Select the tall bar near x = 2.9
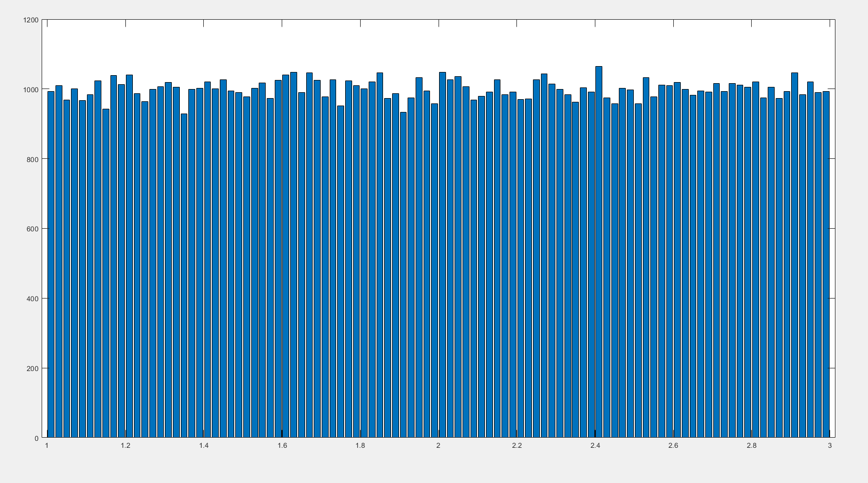This screenshot has width=868, height=483. click(795, 240)
